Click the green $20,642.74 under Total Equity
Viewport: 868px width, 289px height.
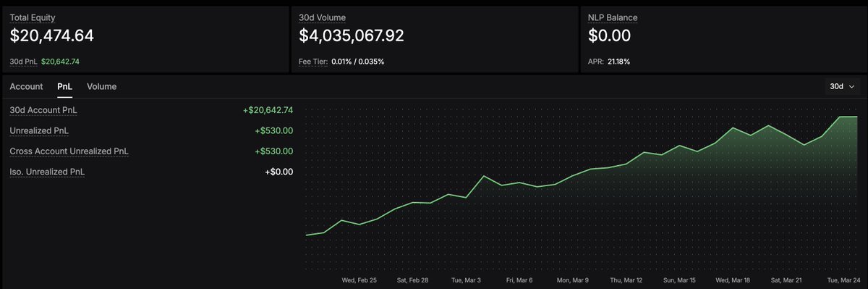tap(61, 62)
